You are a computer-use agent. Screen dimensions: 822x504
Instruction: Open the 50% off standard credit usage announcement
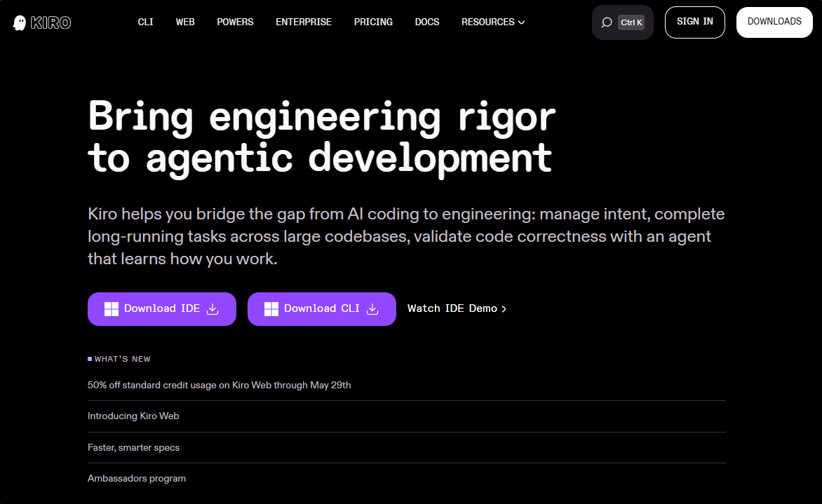point(219,385)
